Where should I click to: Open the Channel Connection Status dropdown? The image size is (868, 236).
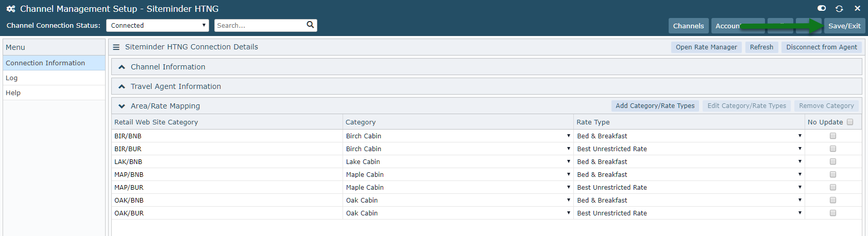158,25
